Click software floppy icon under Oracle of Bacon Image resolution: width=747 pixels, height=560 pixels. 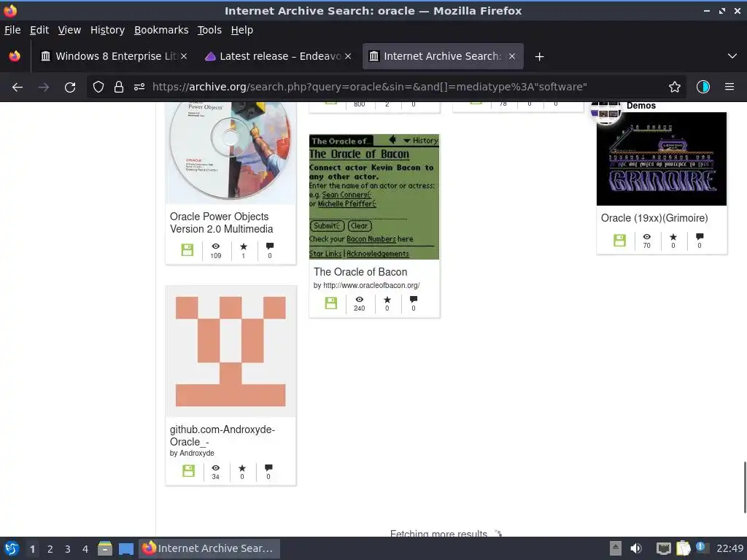click(330, 303)
